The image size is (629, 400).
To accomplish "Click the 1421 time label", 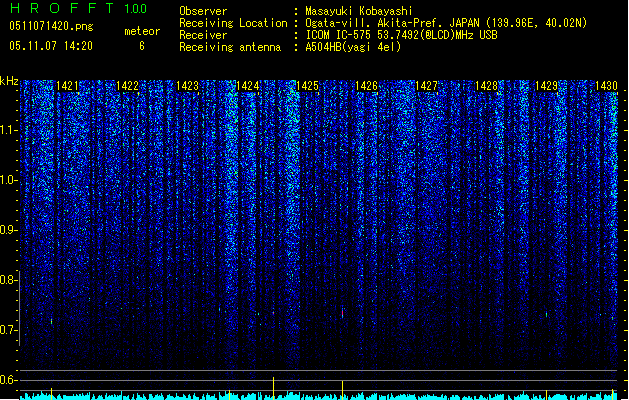I will coord(67,86).
